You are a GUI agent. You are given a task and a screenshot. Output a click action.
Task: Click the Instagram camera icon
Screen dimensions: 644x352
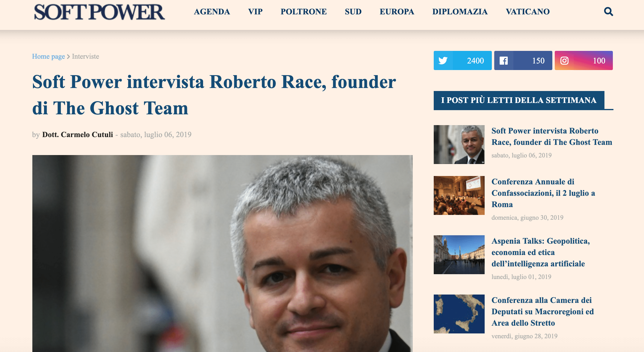(x=564, y=60)
